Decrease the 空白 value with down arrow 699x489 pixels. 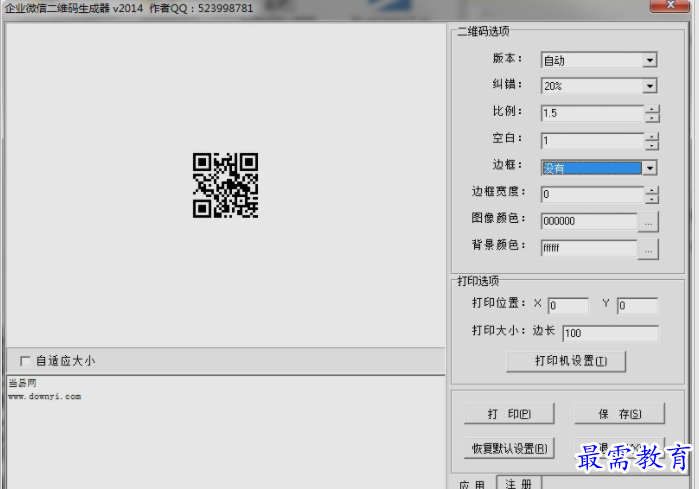652,145
